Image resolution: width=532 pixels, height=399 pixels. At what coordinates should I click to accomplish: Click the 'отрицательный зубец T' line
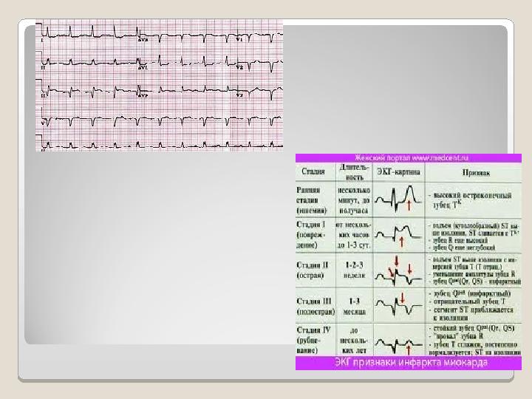tap(467, 301)
